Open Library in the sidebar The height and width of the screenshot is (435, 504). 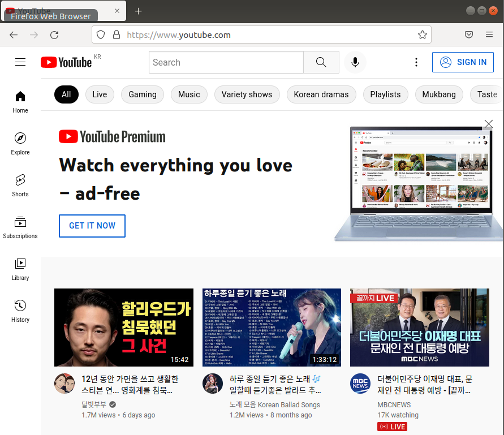tap(20, 269)
